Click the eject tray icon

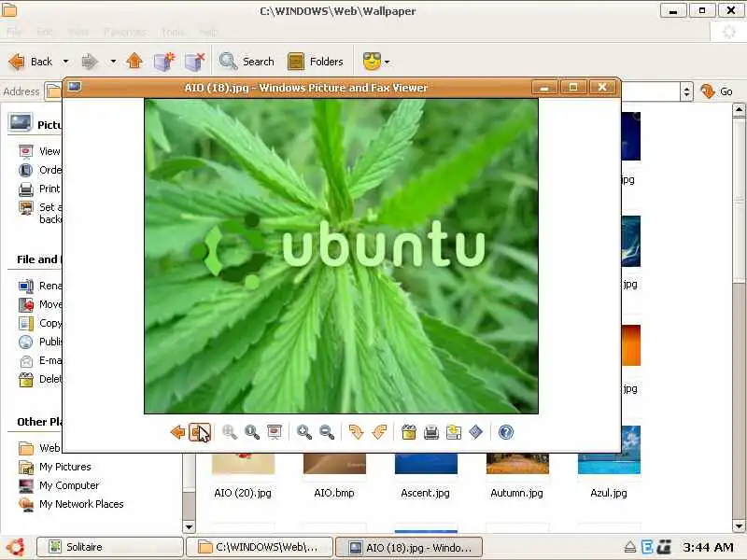click(x=629, y=547)
